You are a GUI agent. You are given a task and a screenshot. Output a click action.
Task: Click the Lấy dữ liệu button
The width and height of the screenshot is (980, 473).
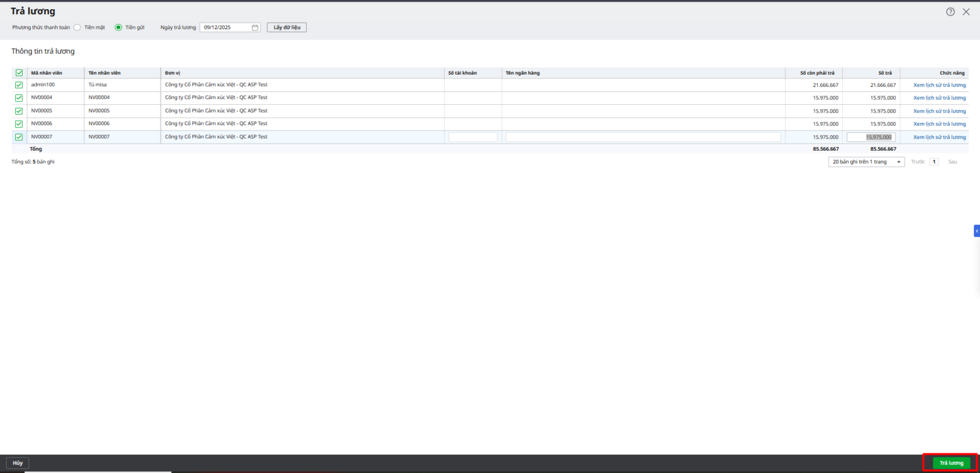pyautogui.click(x=287, y=28)
